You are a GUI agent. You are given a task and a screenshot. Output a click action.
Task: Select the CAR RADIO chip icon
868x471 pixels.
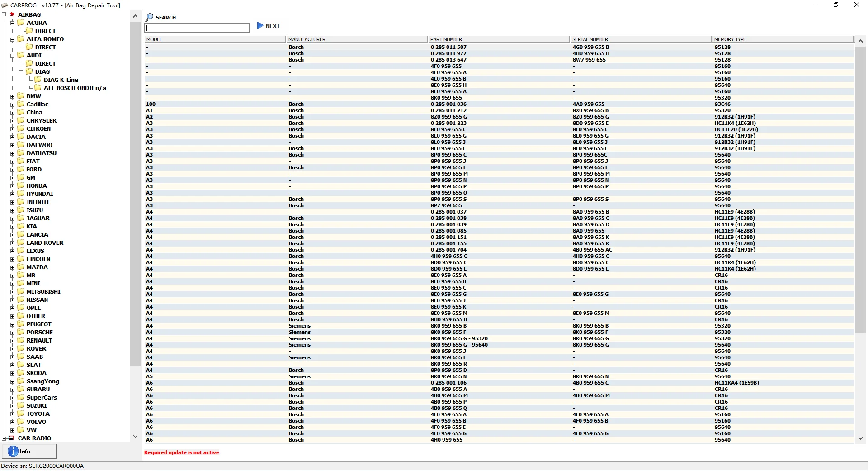click(11, 438)
